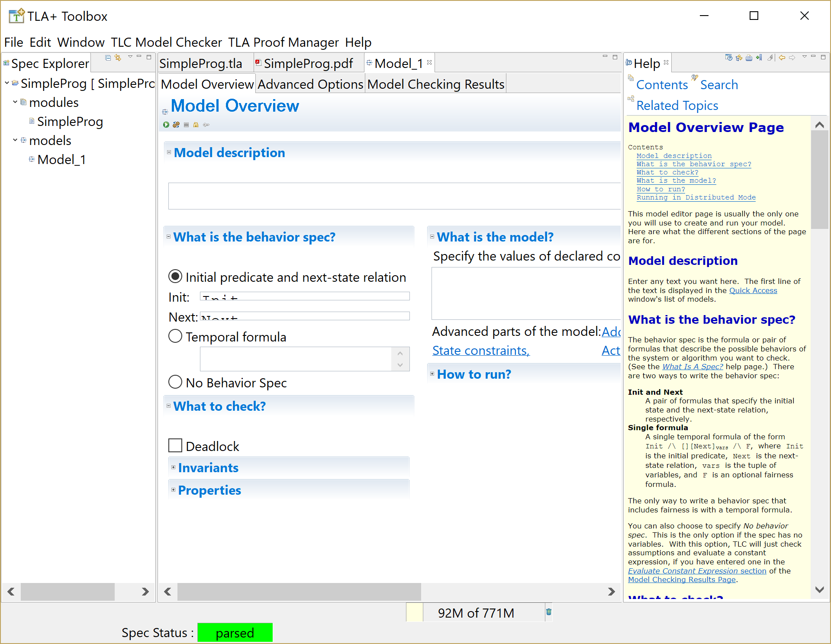The image size is (831, 644).
Task: Follow the State constraints link
Action: coord(481,351)
